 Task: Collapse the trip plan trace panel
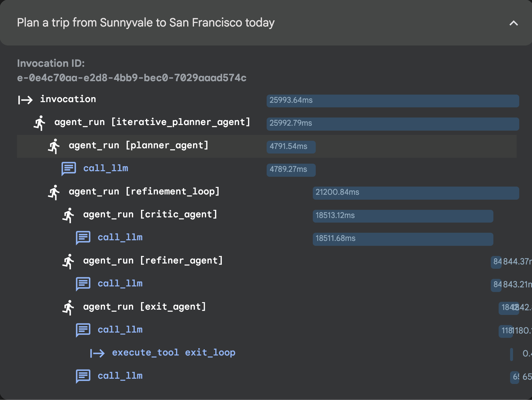[x=513, y=23]
